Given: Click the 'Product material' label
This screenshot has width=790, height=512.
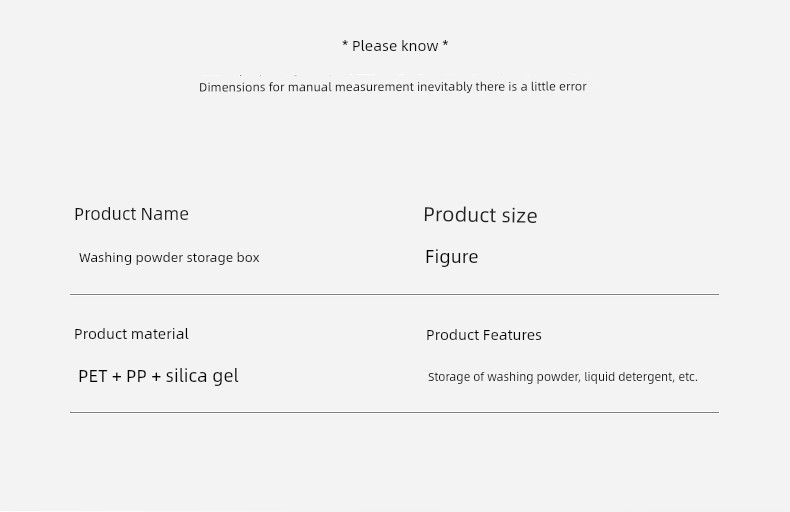Looking at the screenshot, I should 131,334.
